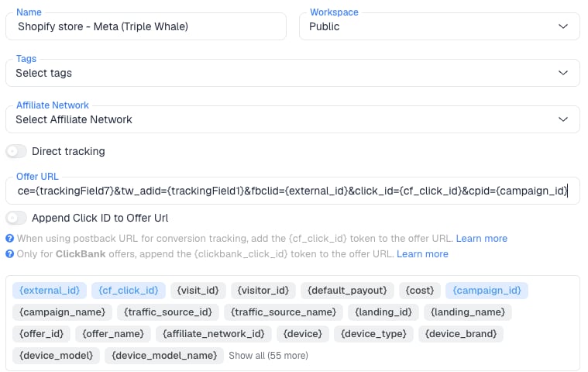588x372 pixels.
Task: Show all 55 more tokens
Action: tap(269, 356)
